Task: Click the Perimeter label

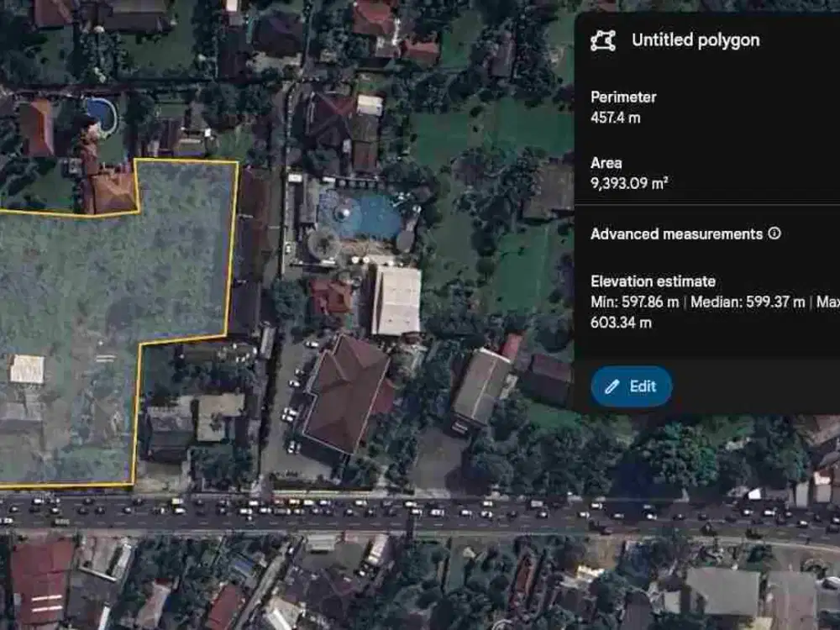Action: (623, 97)
